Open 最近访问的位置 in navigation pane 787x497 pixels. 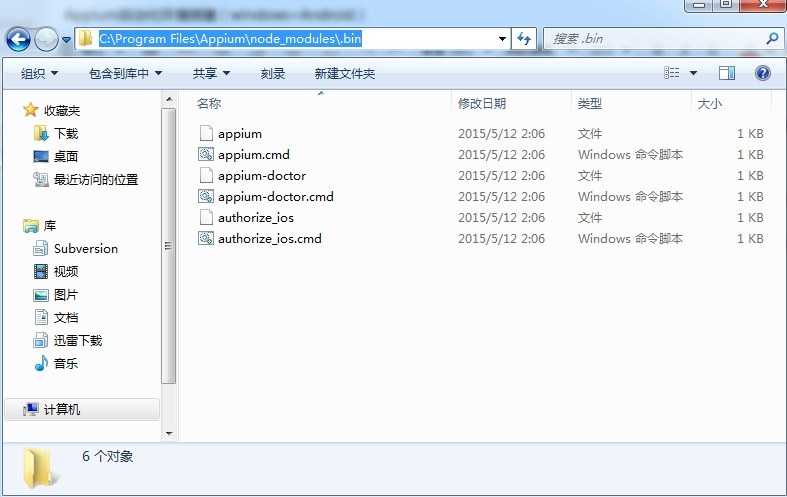click(x=96, y=179)
